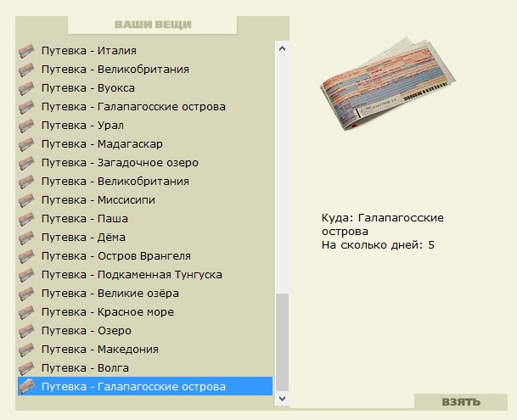Click ticket icon beside Путевка - Остров Врангеля

click(x=26, y=256)
